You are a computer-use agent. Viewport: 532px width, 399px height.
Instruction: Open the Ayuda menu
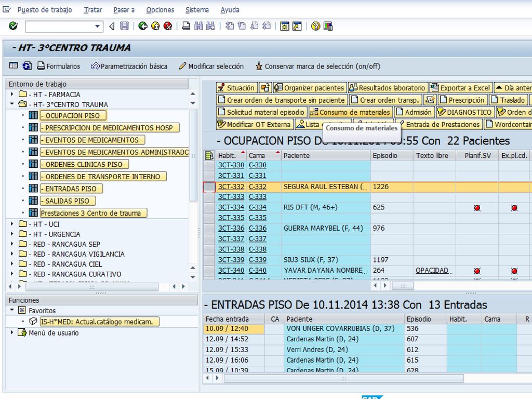point(230,10)
